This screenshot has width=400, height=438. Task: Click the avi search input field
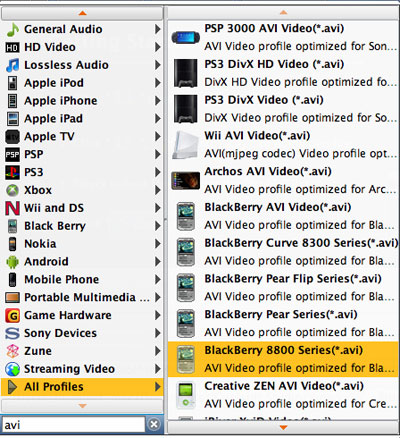(x=73, y=425)
